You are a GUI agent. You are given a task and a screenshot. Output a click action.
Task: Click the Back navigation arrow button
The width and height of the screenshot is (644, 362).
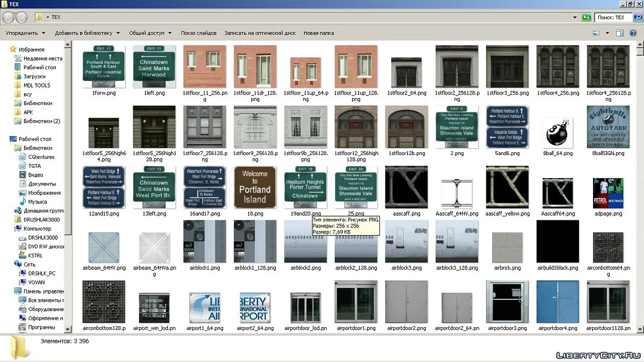click(x=8, y=17)
